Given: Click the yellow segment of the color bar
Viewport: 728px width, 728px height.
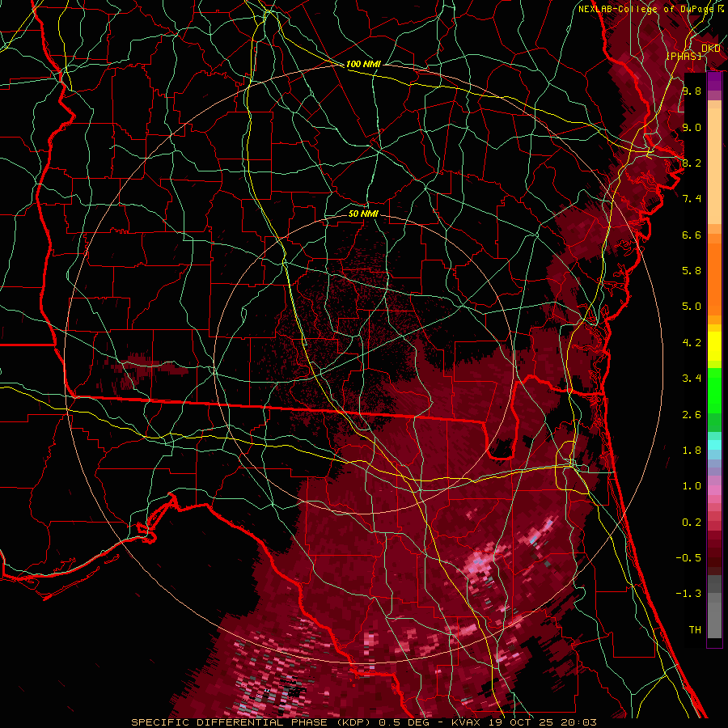Looking at the screenshot, I should coord(714,346).
